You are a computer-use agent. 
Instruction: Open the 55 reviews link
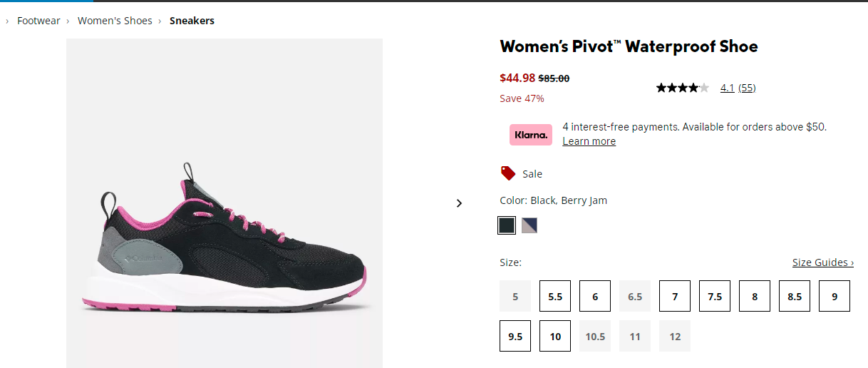coord(747,88)
